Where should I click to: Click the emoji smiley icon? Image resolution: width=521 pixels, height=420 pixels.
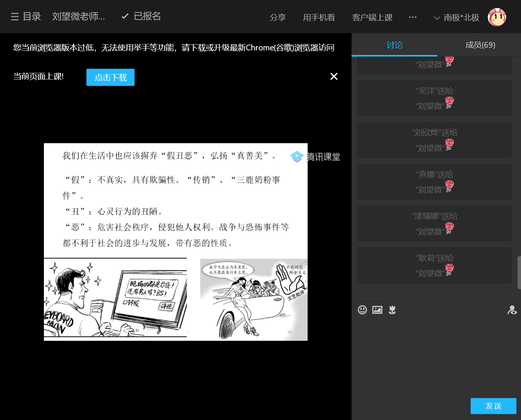tap(362, 310)
